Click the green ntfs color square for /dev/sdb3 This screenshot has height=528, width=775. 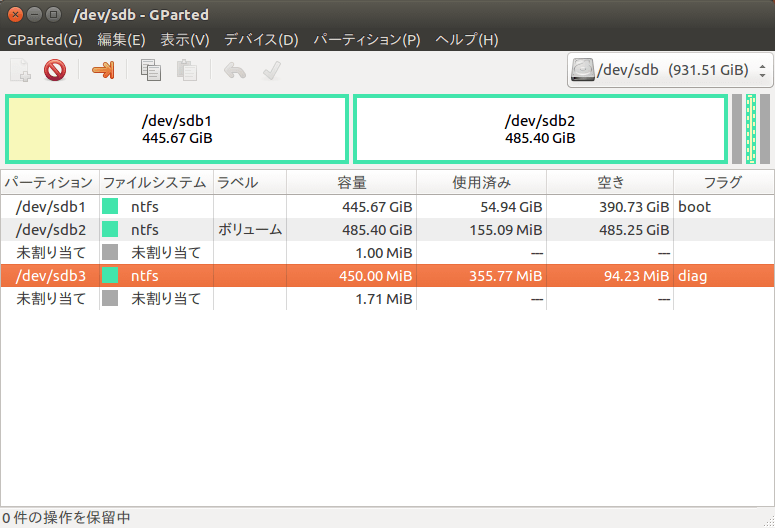pyautogui.click(x=110, y=275)
